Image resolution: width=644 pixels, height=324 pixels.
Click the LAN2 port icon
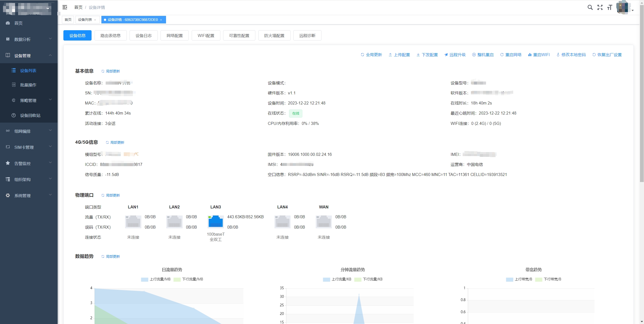pyautogui.click(x=174, y=222)
